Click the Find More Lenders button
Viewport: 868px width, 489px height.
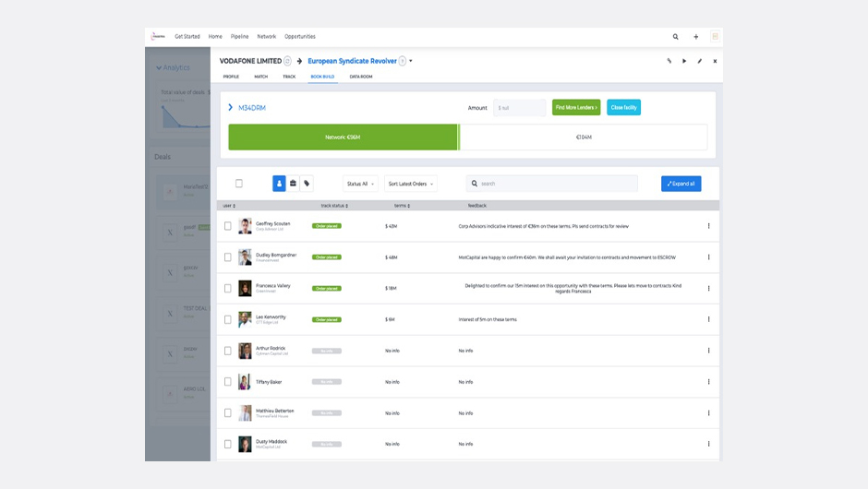576,107
